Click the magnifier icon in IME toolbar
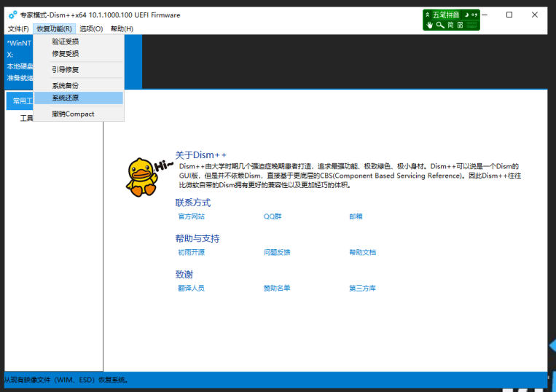 pos(440,25)
